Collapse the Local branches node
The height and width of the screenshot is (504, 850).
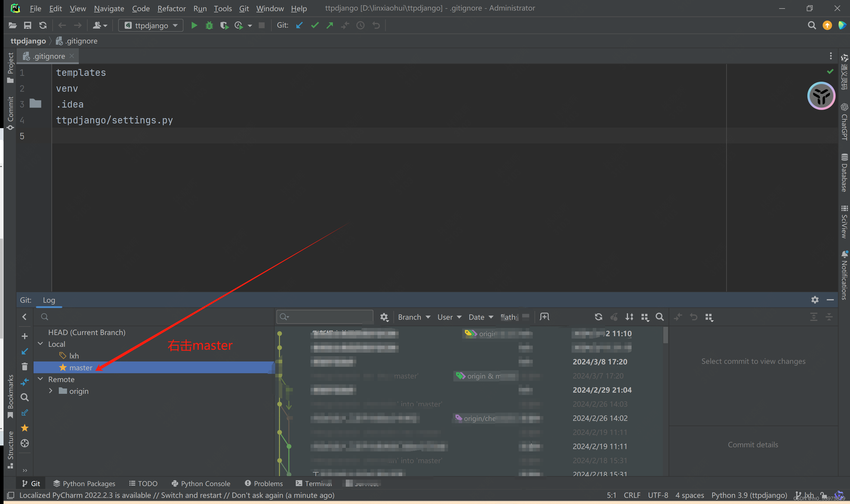click(41, 344)
